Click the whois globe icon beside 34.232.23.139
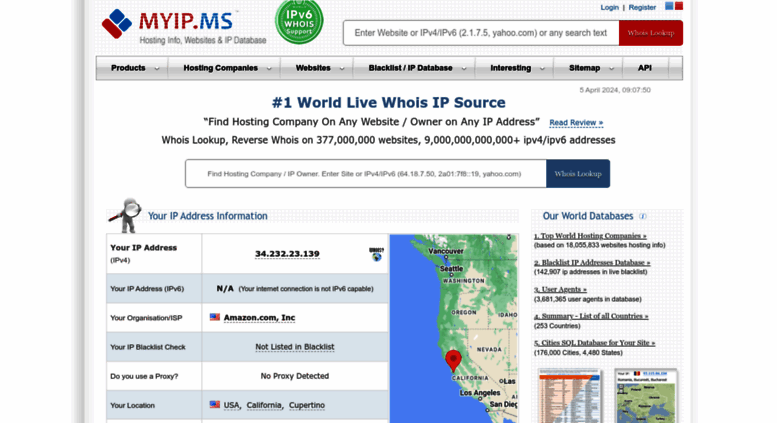Image resolution: width=777 pixels, height=423 pixels. (x=377, y=255)
